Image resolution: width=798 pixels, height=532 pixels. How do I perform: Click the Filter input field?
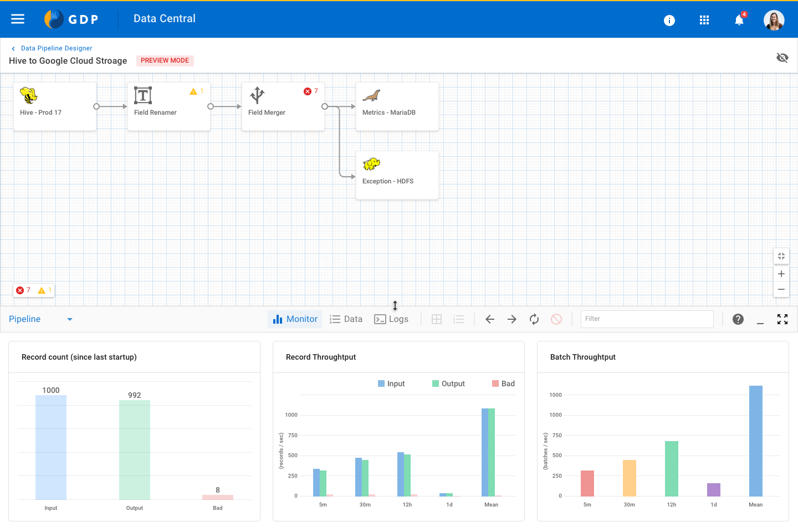coord(647,319)
